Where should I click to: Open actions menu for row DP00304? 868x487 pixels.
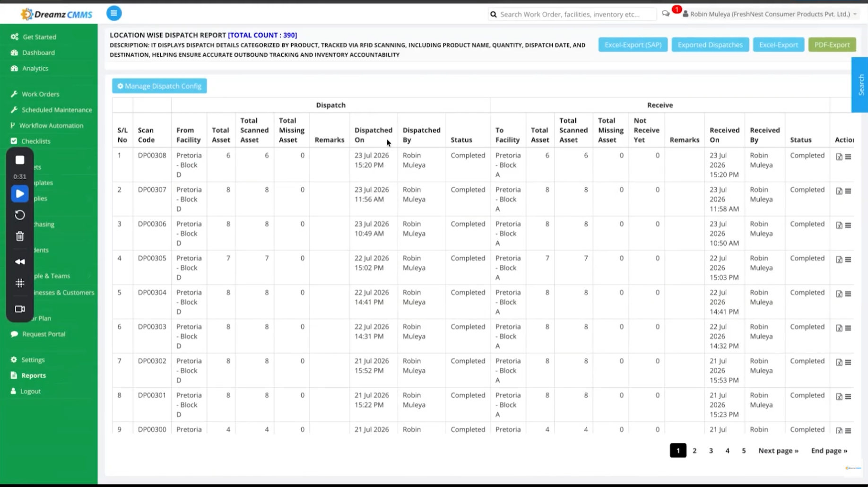[x=848, y=294]
